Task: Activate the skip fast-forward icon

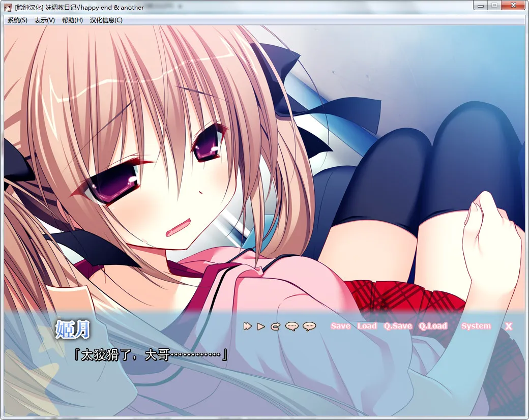Action: [x=247, y=326]
